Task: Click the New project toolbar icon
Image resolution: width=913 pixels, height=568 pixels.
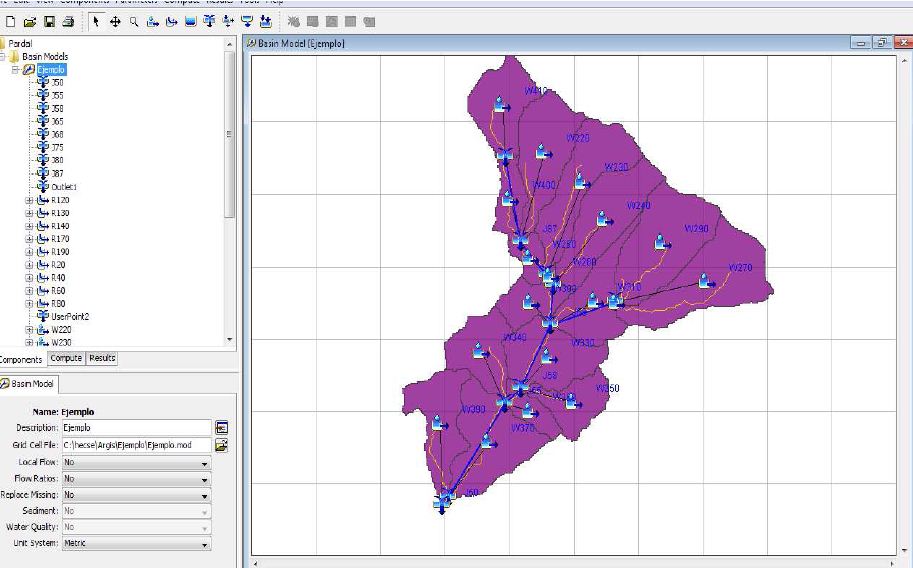Action: tap(10, 21)
